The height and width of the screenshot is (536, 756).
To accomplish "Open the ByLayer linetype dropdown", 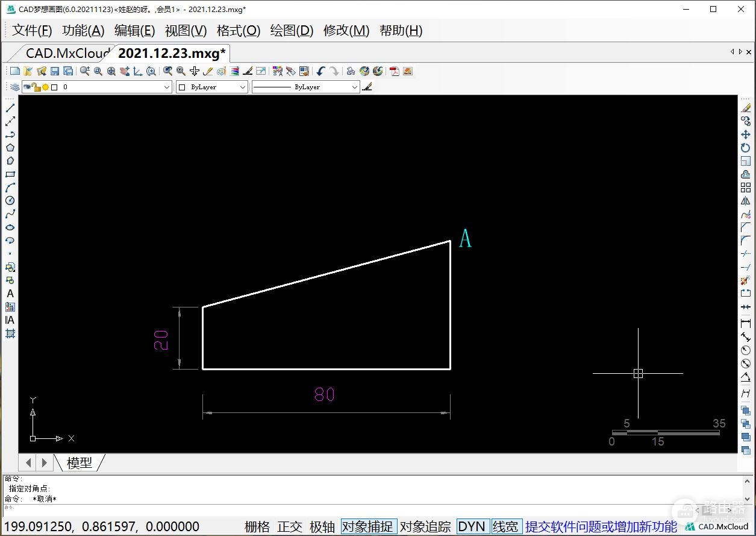I will [x=354, y=87].
